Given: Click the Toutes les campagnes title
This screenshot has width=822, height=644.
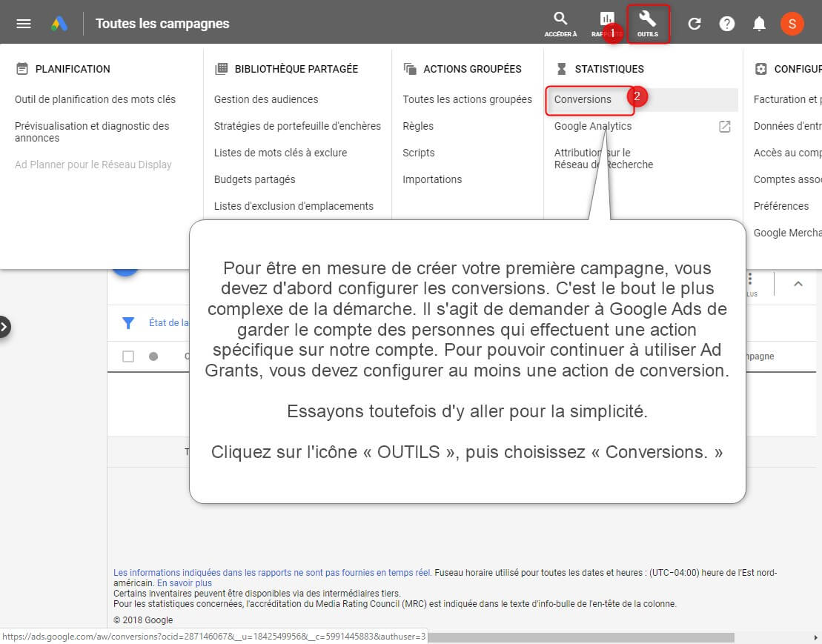Looking at the screenshot, I should [x=162, y=24].
